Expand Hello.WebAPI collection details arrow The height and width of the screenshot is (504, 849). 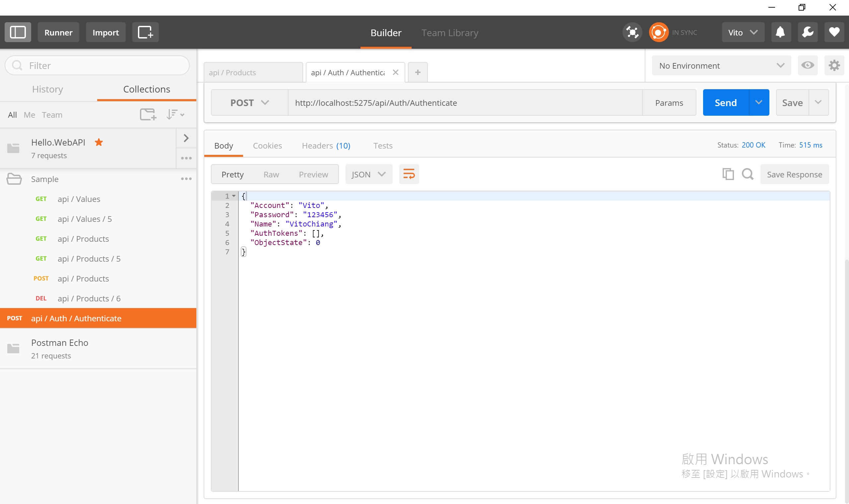tap(186, 138)
